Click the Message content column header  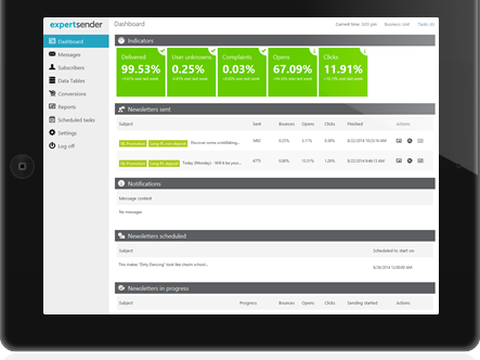pos(135,198)
